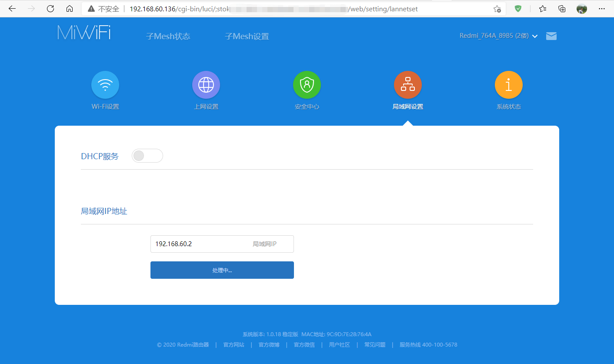The height and width of the screenshot is (364, 614).
Task: Open browser home with the house icon
Action: pyautogui.click(x=70, y=8)
